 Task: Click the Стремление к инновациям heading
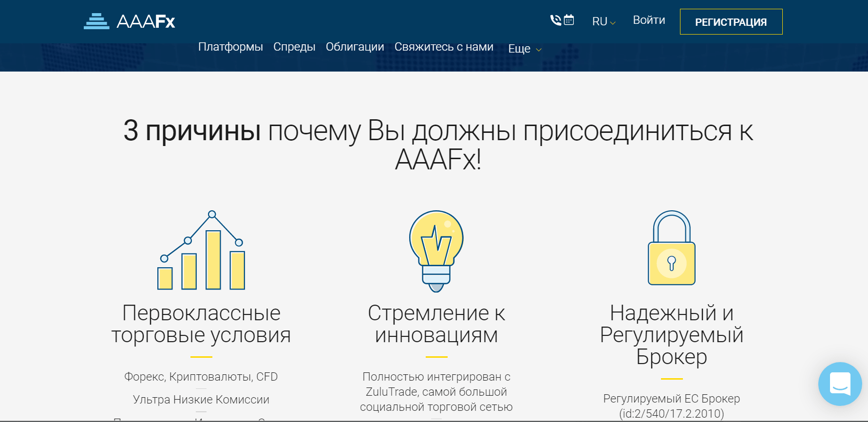(436, 324)
